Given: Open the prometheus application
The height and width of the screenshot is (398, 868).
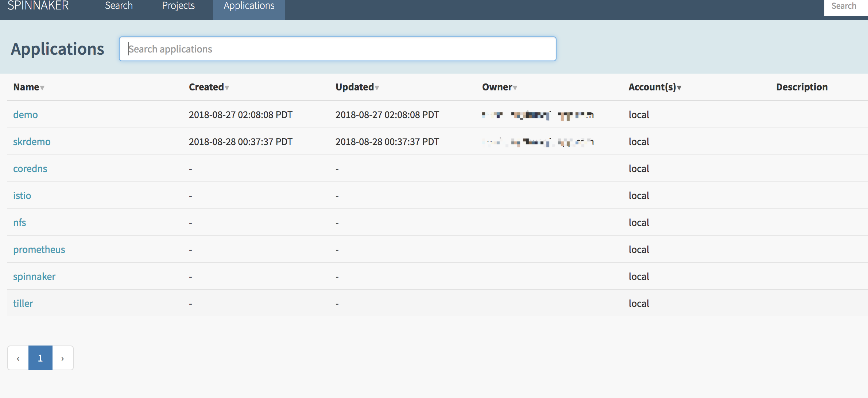Looking at the screenshot, I should (x=39, y=250).
